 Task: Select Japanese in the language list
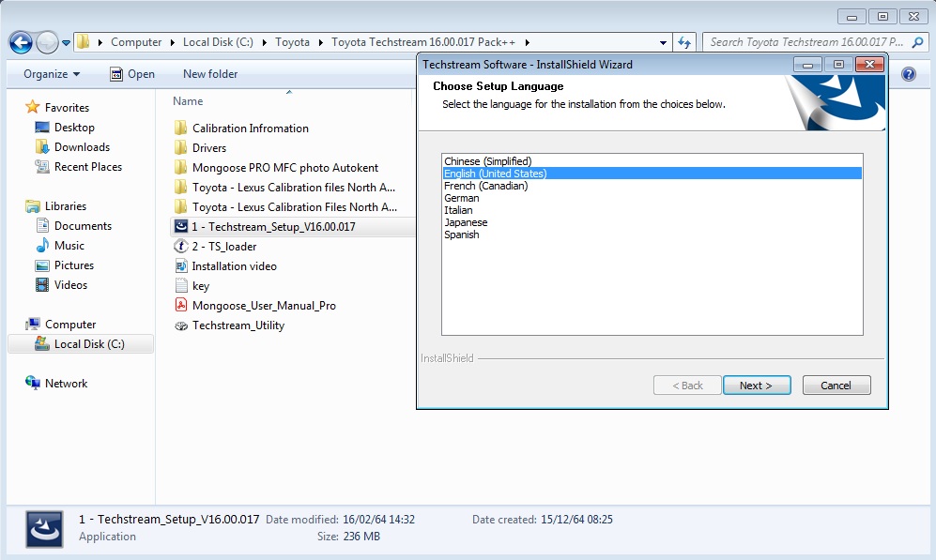pos(466,222)
